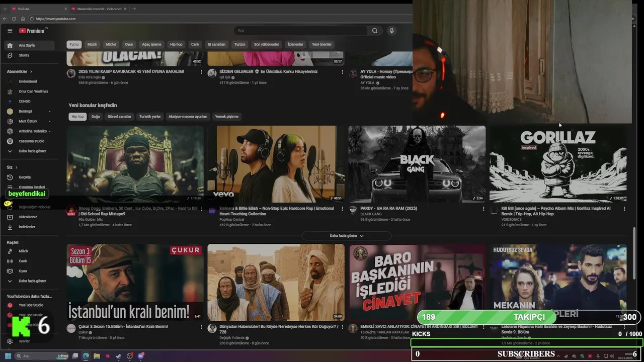Reload the page in browser
Image resolution: width=644 pixels, height=362 pixels.
pyautogui.click(x=14, y=19)
